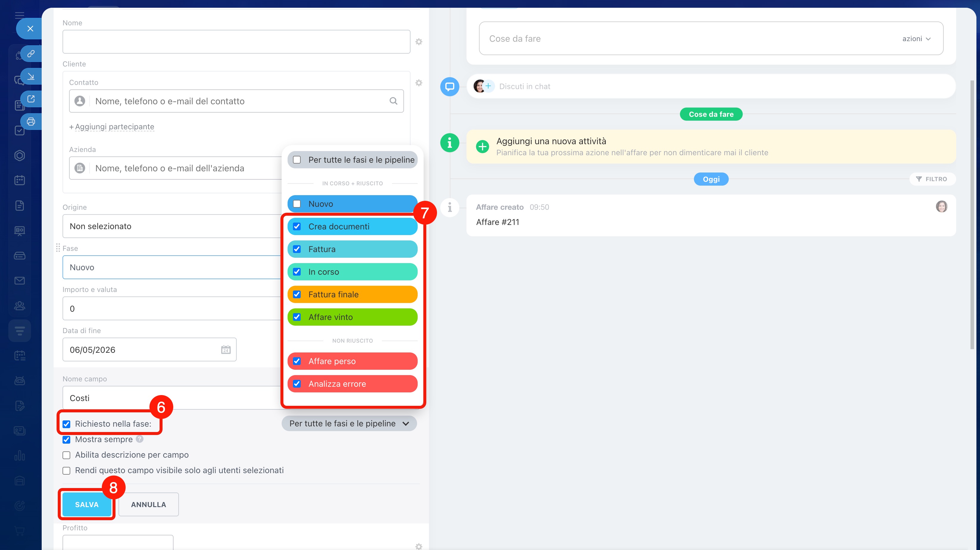Check the Nuovo stage checkbox
The width and height of the screenshot is (980, 550).
coord(297,204)
